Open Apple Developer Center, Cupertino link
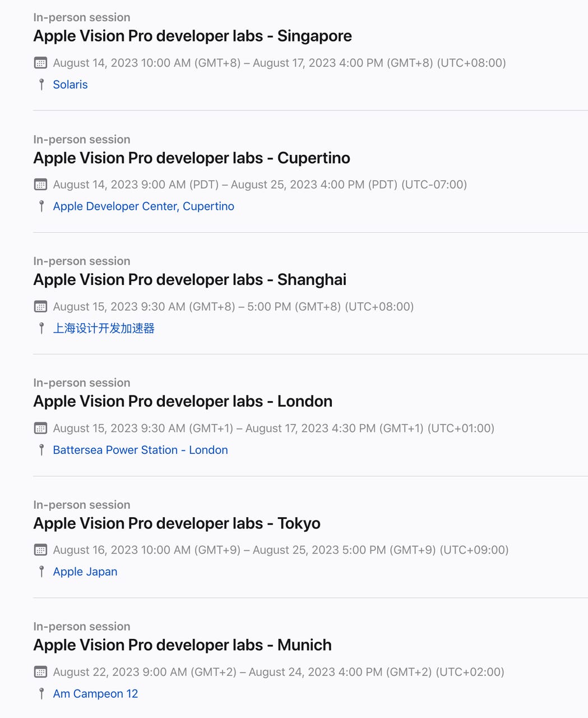588x718 pixels. coord(143,206)
